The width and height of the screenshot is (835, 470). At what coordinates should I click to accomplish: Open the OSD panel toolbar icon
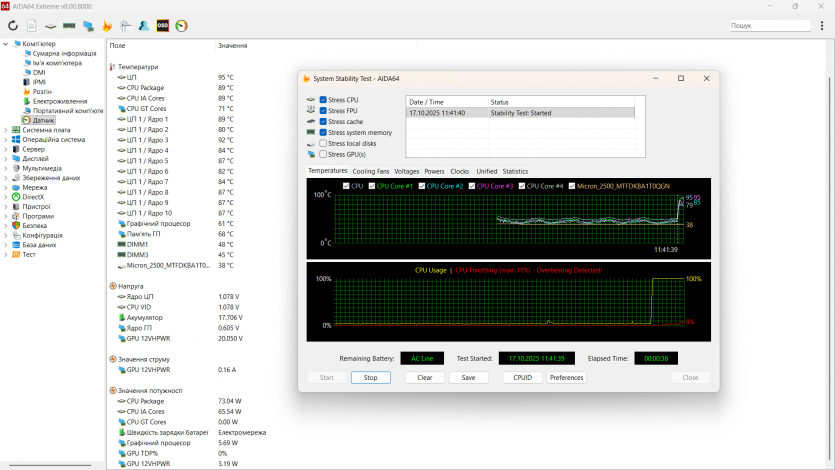point(162,25)
